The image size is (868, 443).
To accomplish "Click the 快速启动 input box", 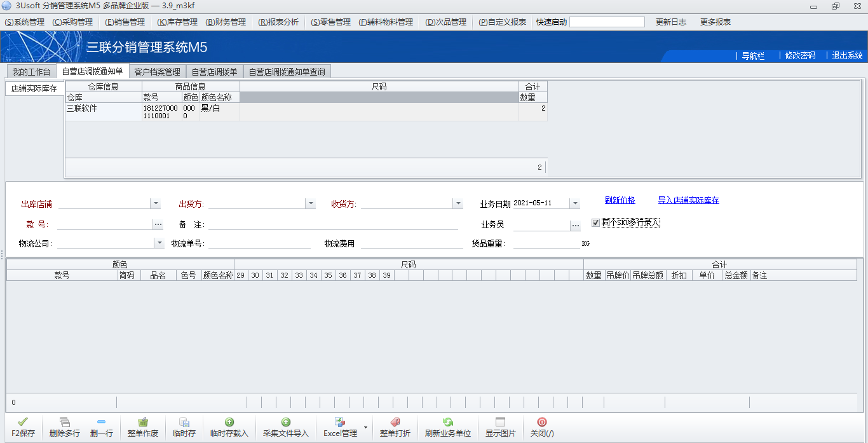I will [x=607, y=22].
